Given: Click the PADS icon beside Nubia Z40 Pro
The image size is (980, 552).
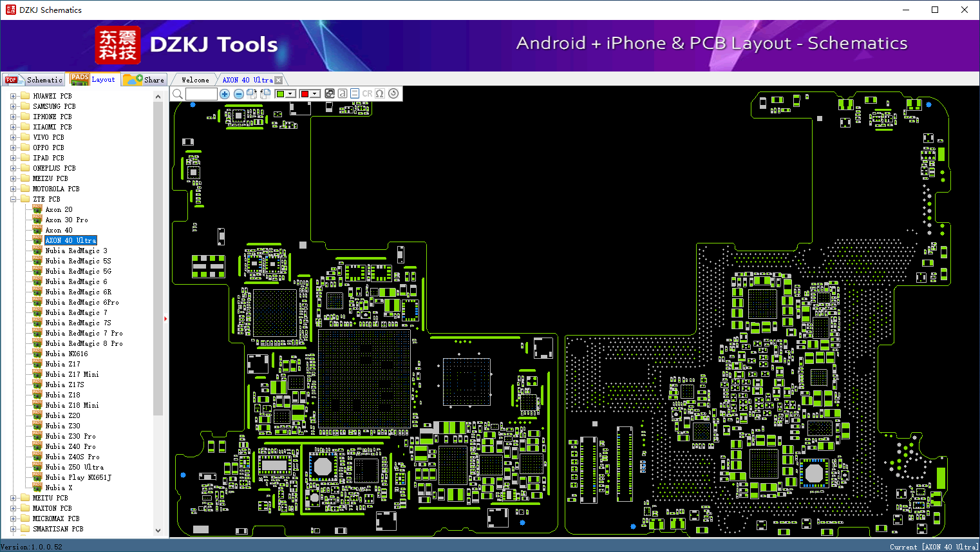Looking at the screenshot, I should [37, 446].
